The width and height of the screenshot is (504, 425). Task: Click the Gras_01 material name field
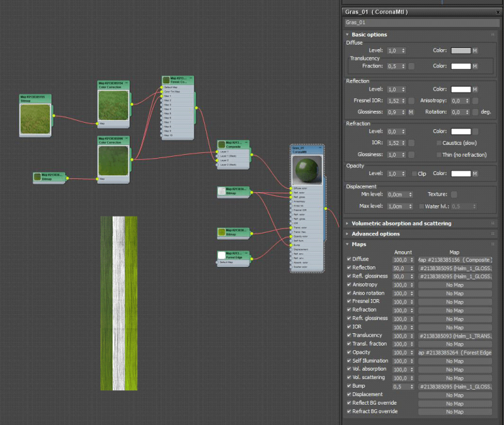click(420, 22)
